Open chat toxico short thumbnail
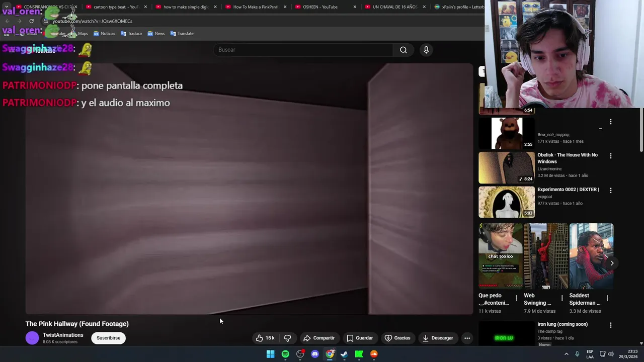Screen dimensions: 644x362 500,256
